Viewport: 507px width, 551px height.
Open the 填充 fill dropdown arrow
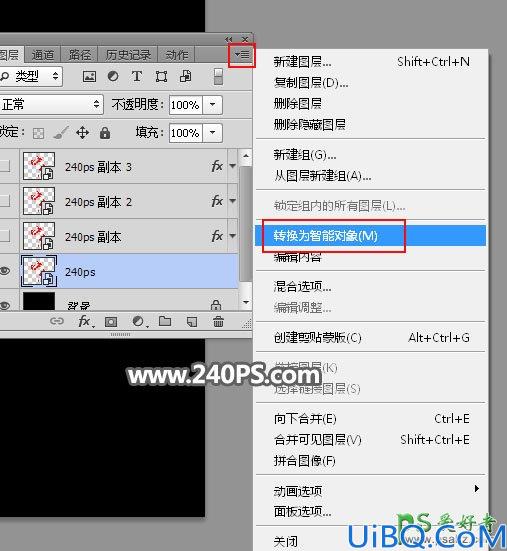coord(212,133)
